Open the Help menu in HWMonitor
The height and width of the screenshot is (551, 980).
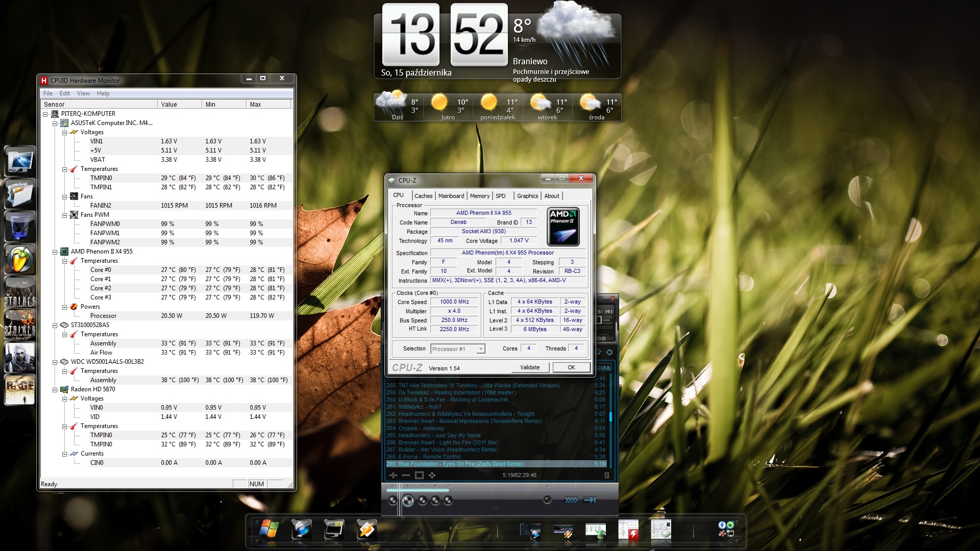103,93
